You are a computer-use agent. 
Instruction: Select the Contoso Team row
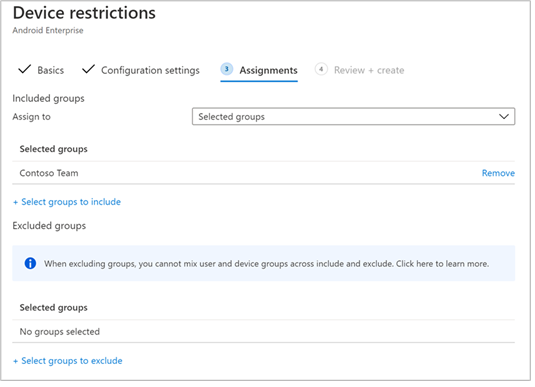(263, 173)
